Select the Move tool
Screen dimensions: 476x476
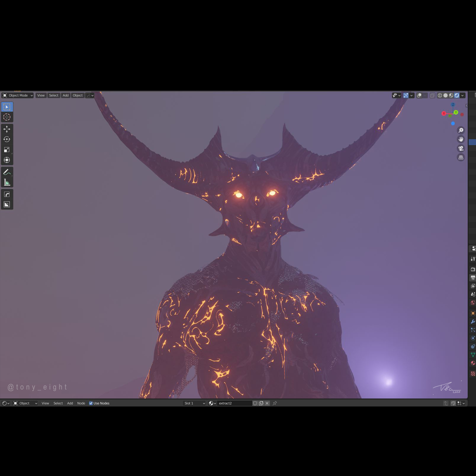(x=7, y=129)
